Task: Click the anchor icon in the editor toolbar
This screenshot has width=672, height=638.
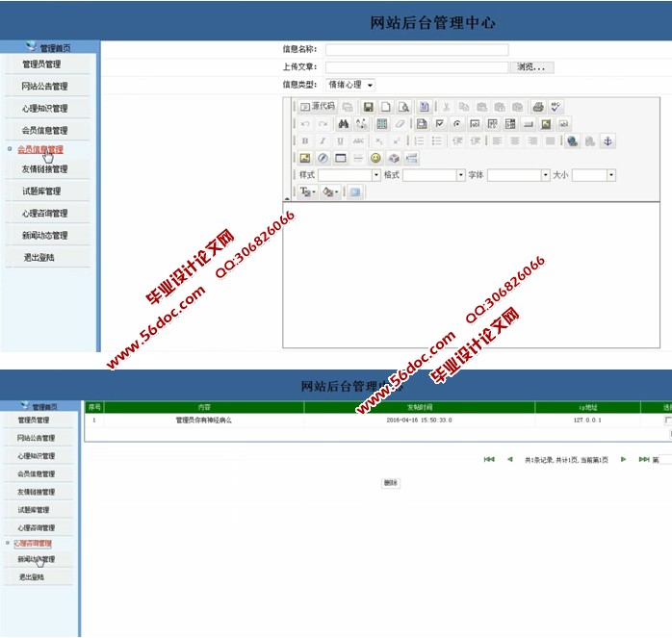Action: tap(607, 140)
